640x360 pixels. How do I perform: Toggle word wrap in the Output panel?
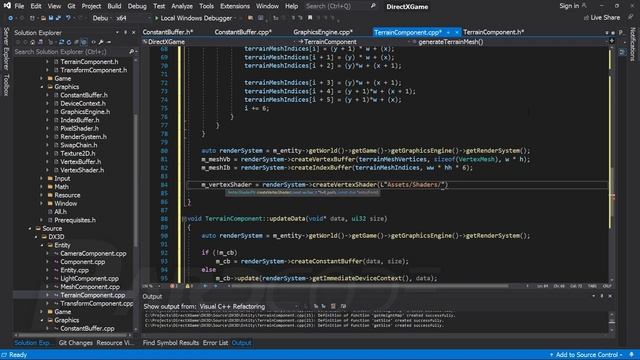pyautogui.click(x=343, y=307)
